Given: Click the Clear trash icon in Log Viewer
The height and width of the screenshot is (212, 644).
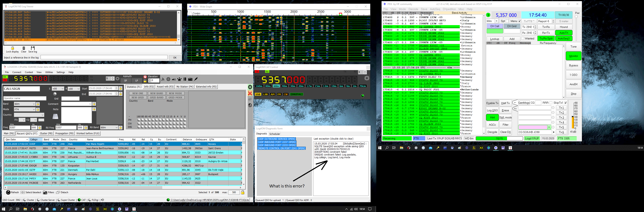Looking at the screenshot, I should 24,48.
